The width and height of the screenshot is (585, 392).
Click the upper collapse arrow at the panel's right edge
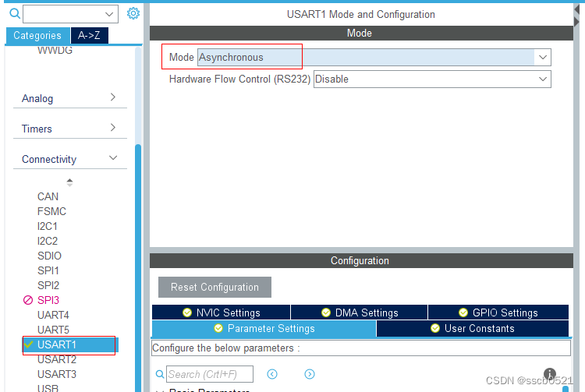(x=576, y=9)
